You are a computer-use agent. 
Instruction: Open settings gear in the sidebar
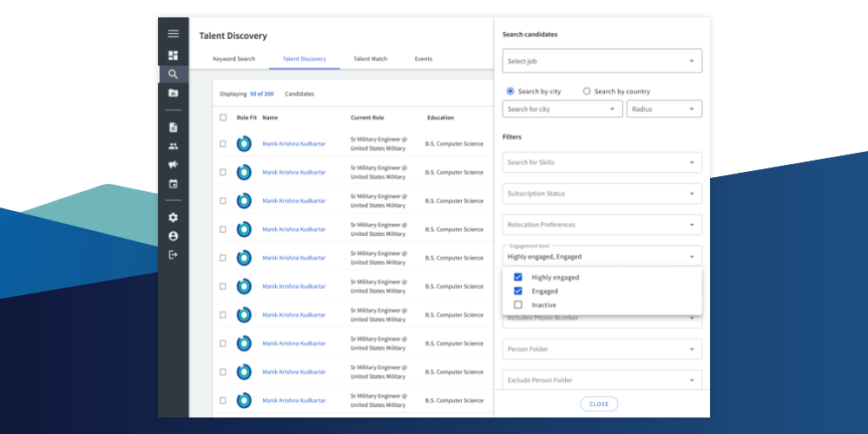[x=173, y=218]
